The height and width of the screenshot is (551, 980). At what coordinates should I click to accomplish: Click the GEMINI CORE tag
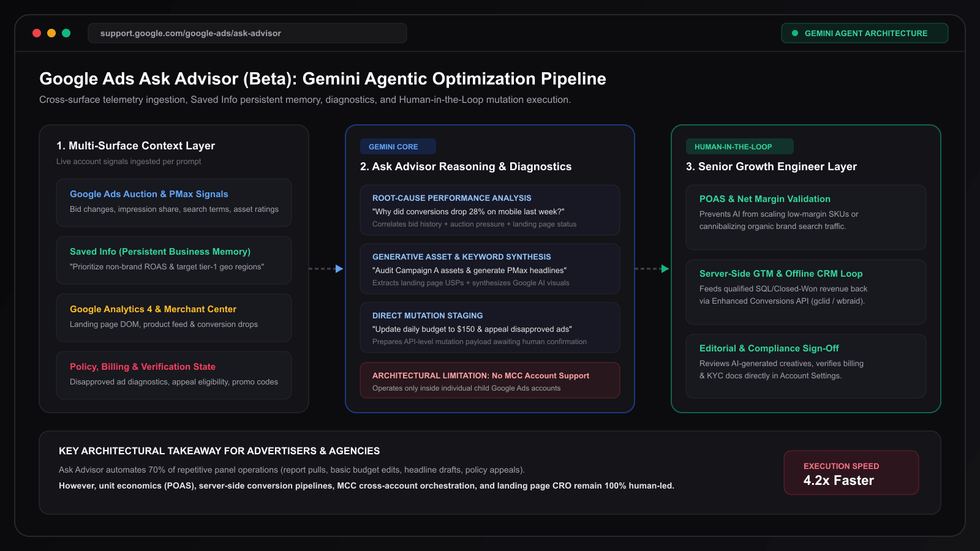point(398,147)
